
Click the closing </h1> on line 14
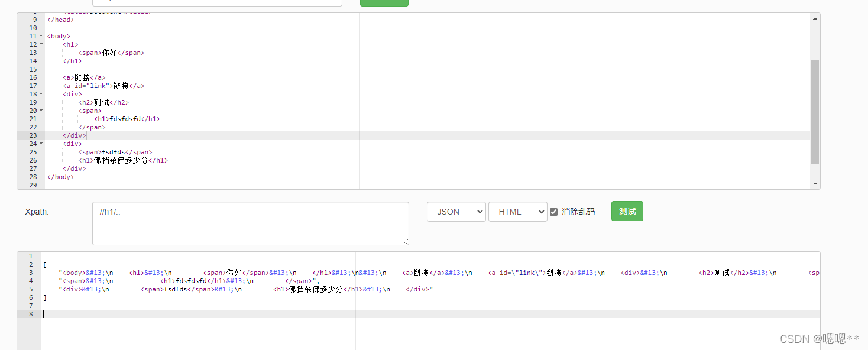[x=72, y=61]
